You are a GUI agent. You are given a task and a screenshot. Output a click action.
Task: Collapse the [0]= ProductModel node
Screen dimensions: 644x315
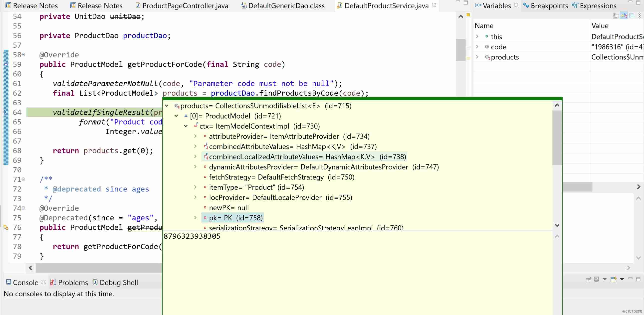click(x=176, y=116)
